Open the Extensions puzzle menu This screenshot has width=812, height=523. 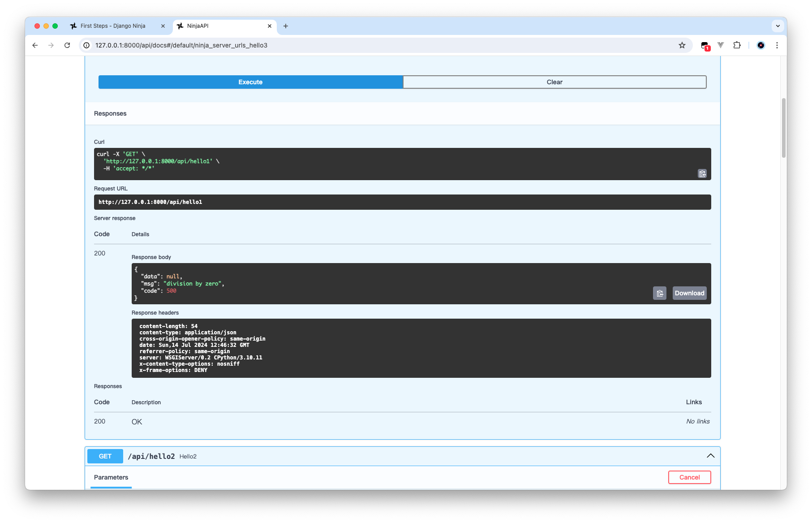tap(737, 45)
